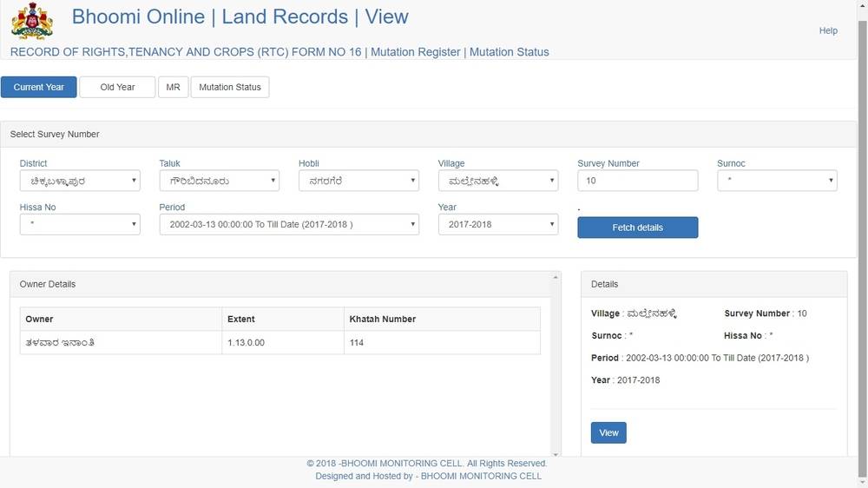Click the Bhoomi Monitoring Cell copyright text
This screenshot has height=488, width=868.
427,463
